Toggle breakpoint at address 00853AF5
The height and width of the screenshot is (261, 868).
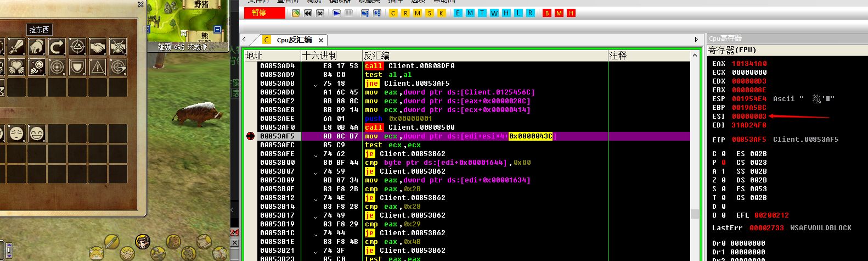pyautogui.click(x=251, y=136)
